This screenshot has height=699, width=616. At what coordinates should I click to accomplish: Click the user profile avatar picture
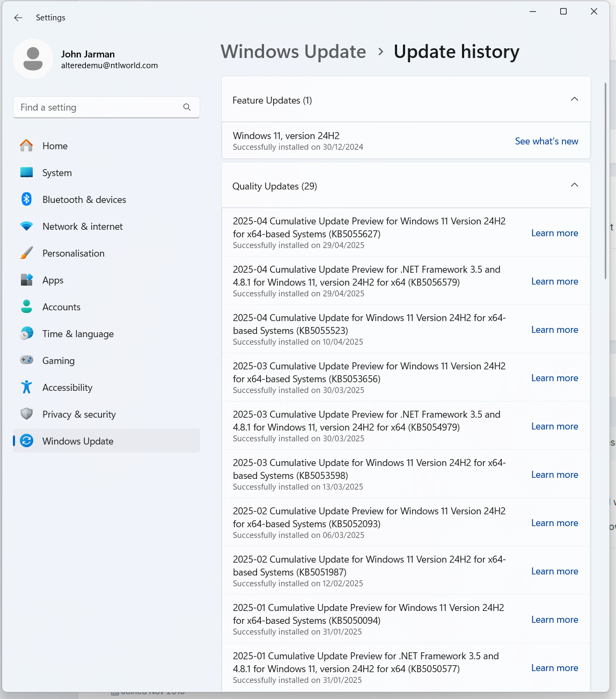pyautogui.click(x=33, y=59)
